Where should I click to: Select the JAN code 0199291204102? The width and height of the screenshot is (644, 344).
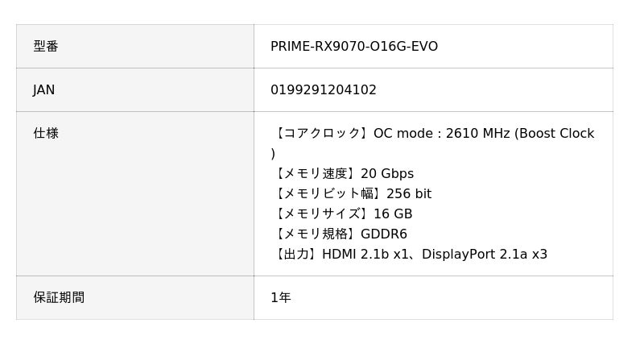(x=323, y=90)
